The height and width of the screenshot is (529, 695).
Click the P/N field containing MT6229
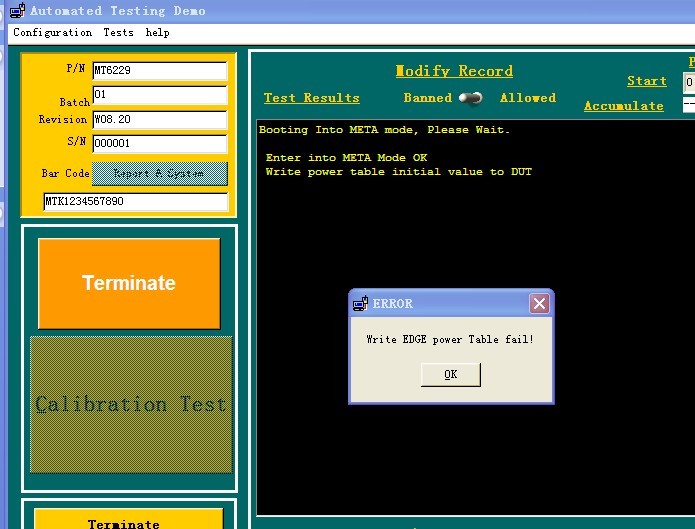160,71
